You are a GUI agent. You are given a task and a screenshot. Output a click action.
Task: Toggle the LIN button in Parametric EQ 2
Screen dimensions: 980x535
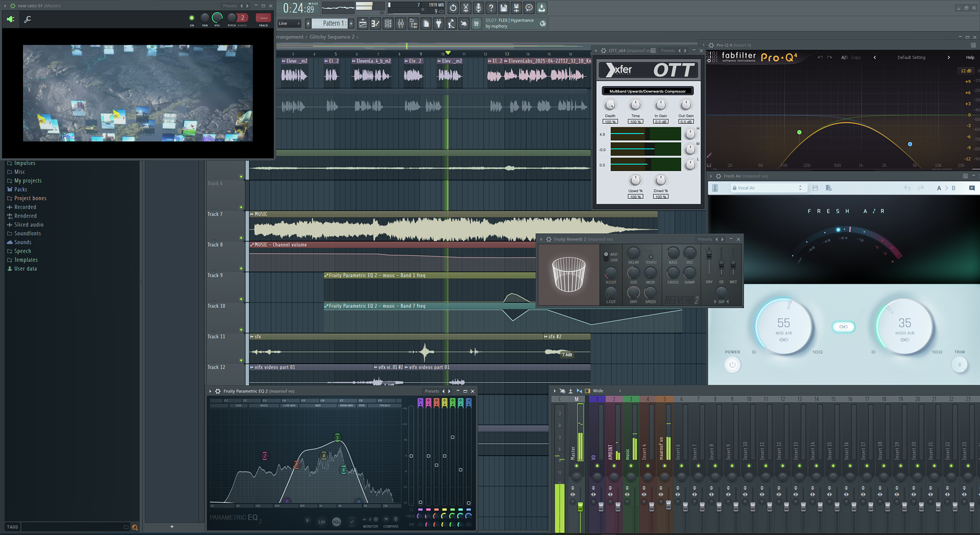pos(322,522)
